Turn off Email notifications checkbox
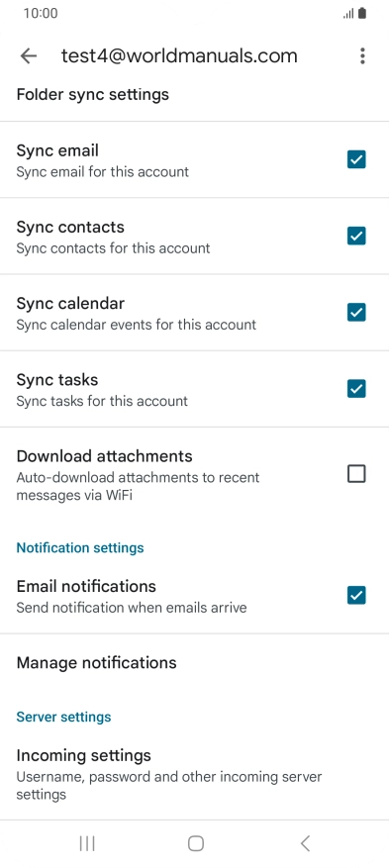This screenshot has height=868, width=389. pyautogui.click(x=356, y=595)
